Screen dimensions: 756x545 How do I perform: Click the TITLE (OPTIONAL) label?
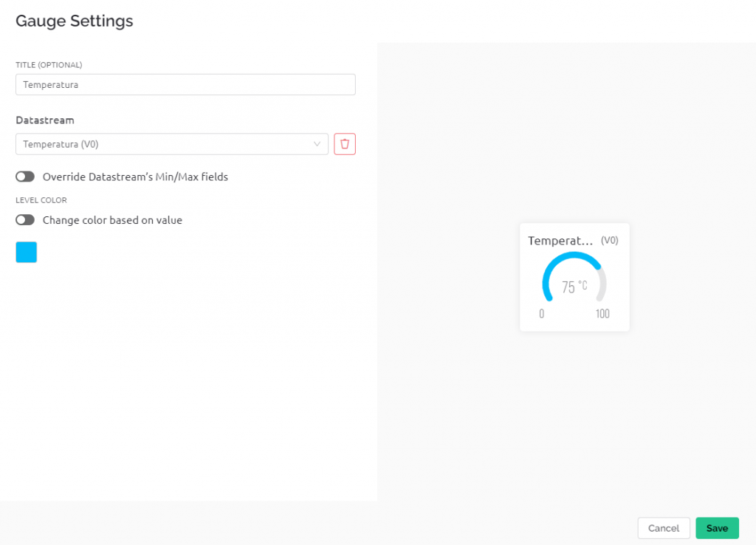point(49,65)
